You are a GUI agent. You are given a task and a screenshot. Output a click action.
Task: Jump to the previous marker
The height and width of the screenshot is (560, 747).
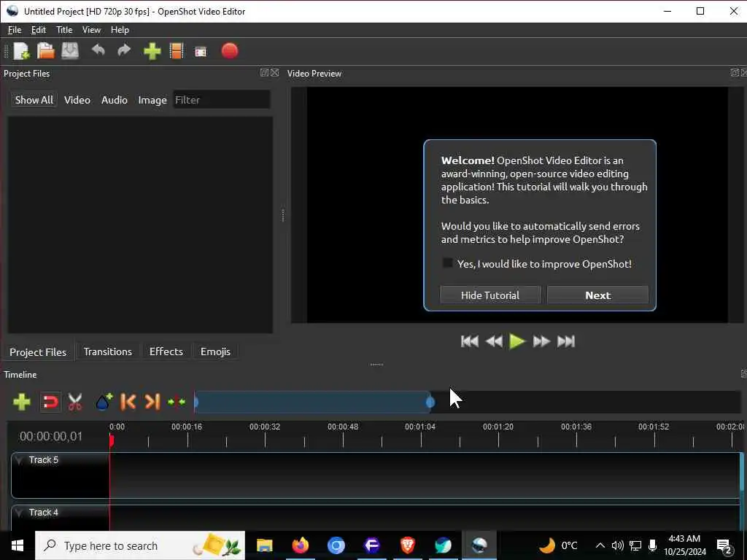click(128, 402)
